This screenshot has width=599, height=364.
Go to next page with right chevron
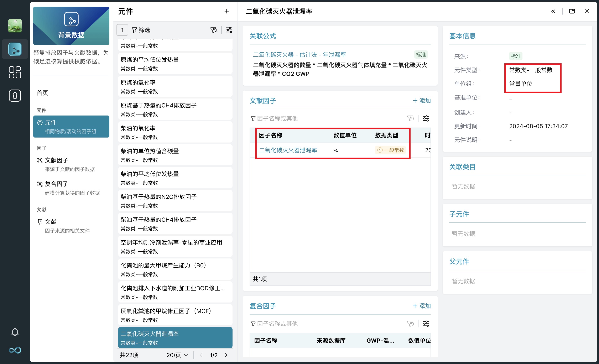tap(226, 355)
